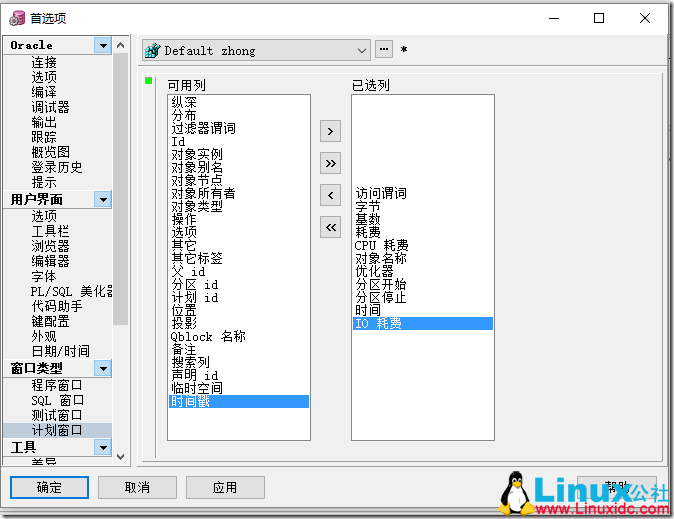Open the 编译 preferences page
This screenshot has width=674, height=519.
[44, 92]
